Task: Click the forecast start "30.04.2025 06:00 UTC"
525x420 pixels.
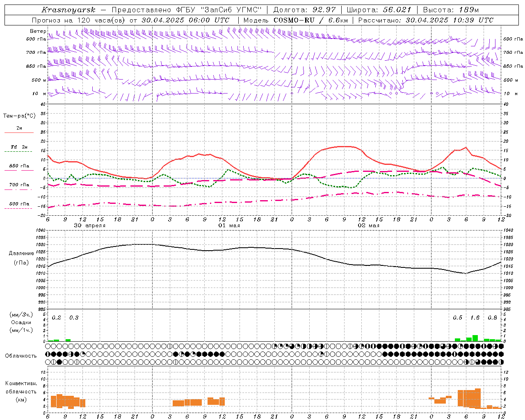Action: coord(185,20)
